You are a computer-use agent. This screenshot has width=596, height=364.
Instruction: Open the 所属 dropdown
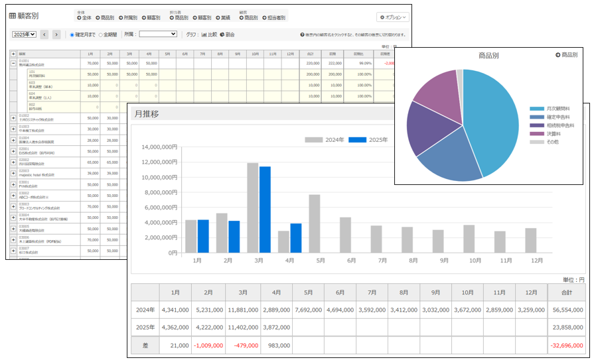point(158,34)
